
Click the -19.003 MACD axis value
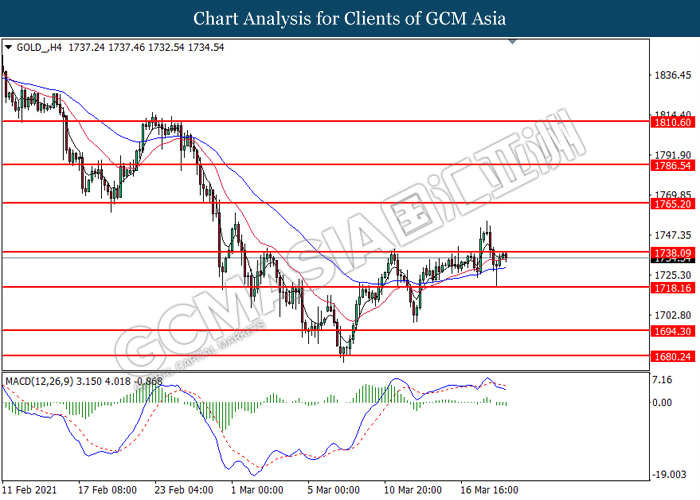[669, 475]
